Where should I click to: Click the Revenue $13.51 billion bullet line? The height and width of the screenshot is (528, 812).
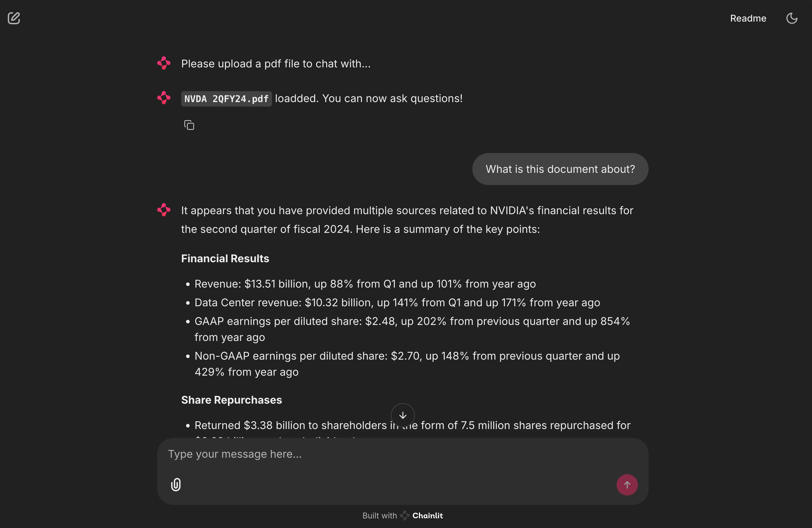pos(365,284)
